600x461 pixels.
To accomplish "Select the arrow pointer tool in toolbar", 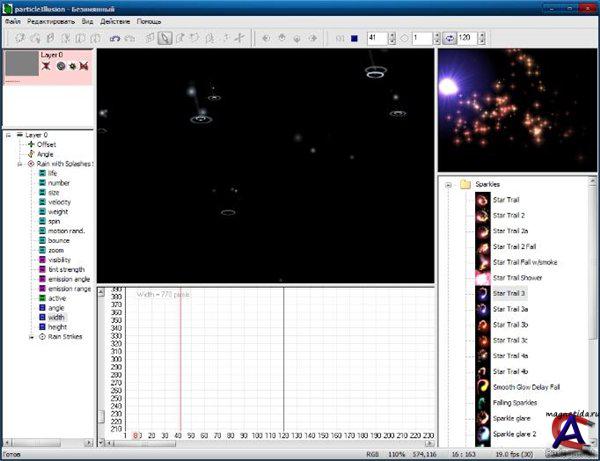I will point(165,39).
